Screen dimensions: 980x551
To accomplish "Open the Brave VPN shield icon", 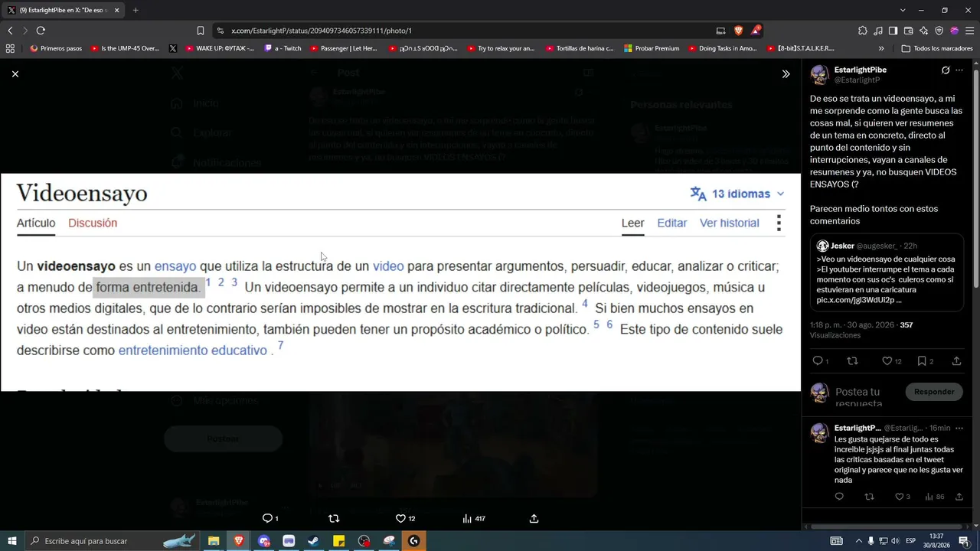I will pyautogui.click(x=939, y=31).
